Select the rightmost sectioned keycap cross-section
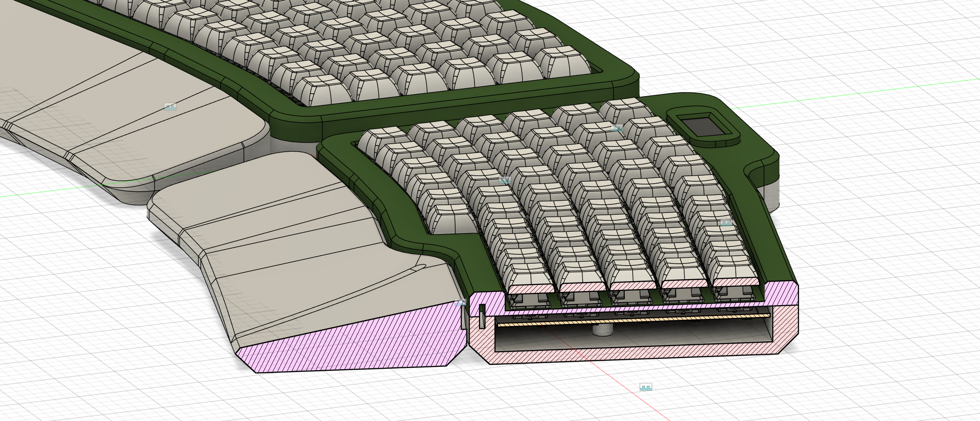The width and height of the screenshot is (980, 421). pos(735,282)
